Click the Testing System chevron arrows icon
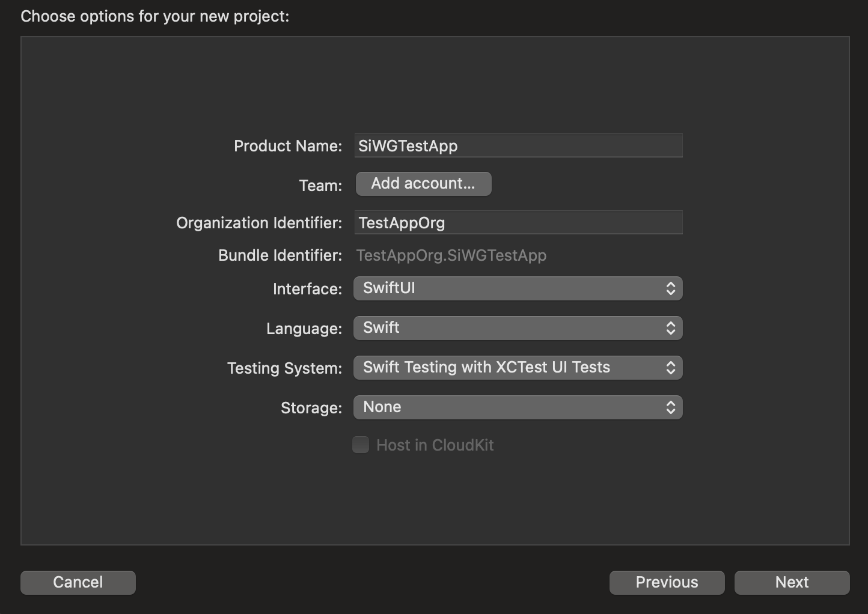Image resolution: width=868 pixels, height=614 pixels. coord(671,367)
